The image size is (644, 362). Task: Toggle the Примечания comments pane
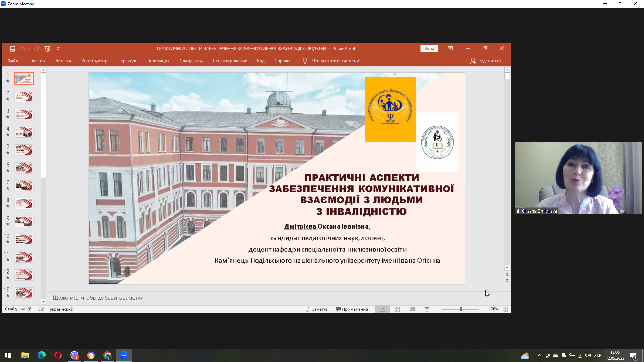click(x=352, y=309)
